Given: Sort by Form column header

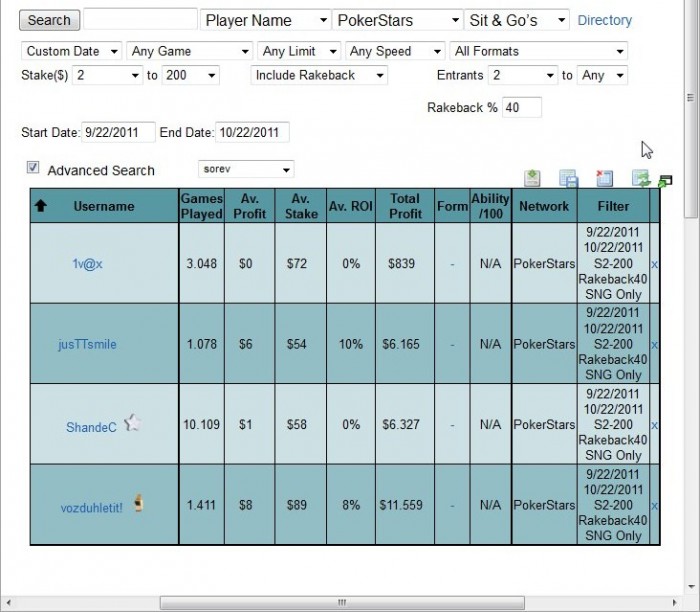Looking at the screenshot, I should point(452,206).
